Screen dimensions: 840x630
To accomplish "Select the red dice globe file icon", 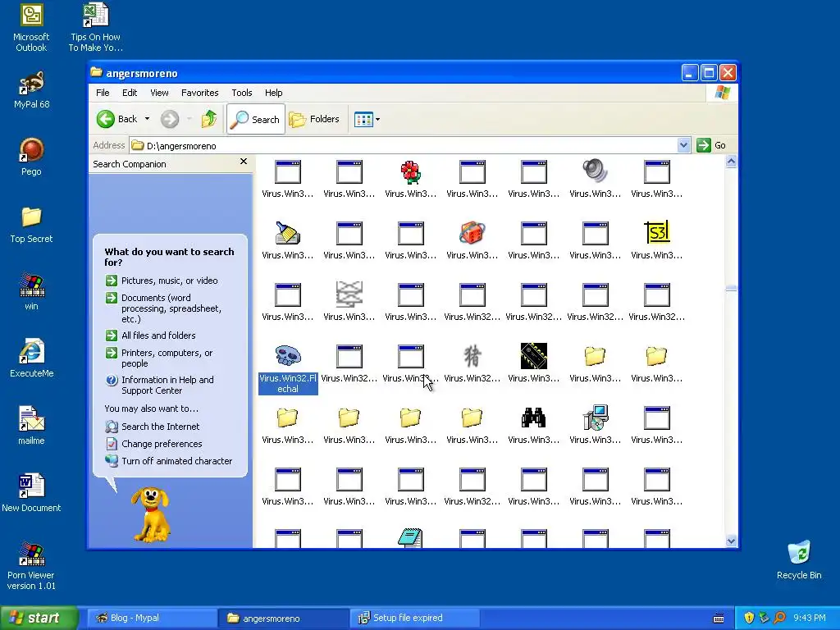I will click(472, 233).
